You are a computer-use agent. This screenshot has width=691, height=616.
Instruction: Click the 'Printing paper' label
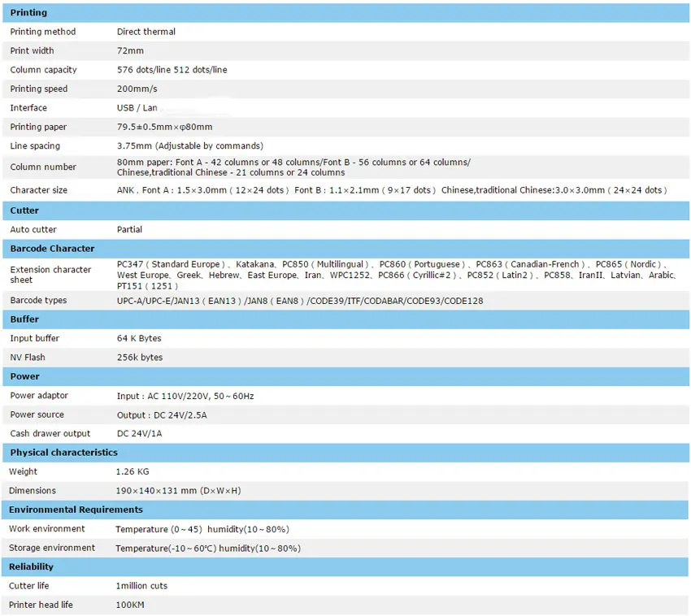(x=38, y=127)
